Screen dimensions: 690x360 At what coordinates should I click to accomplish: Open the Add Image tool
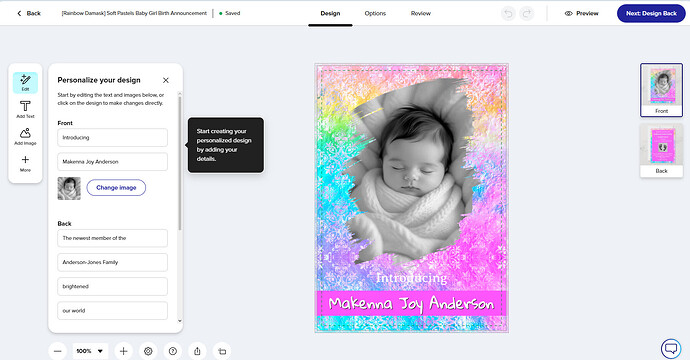pyautogui.click(x=25, y=136)
